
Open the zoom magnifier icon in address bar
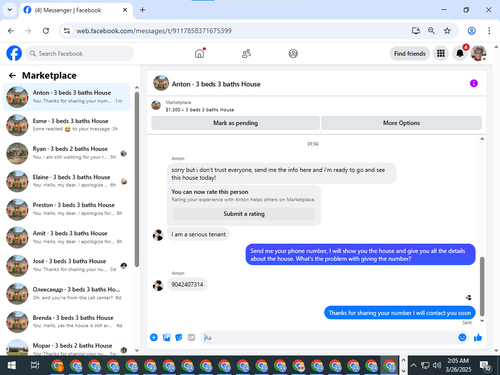[x=431, y=31]
